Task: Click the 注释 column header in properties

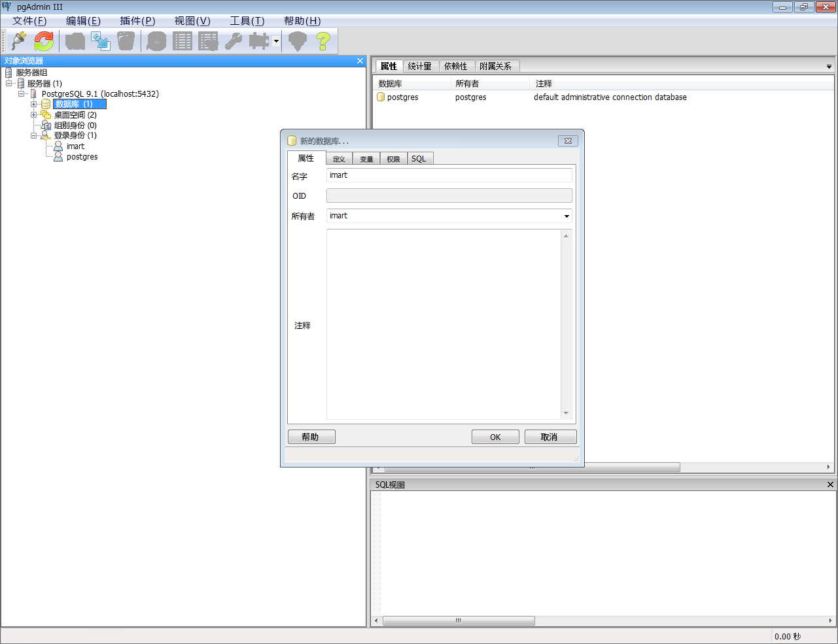Action: [680, 84]
